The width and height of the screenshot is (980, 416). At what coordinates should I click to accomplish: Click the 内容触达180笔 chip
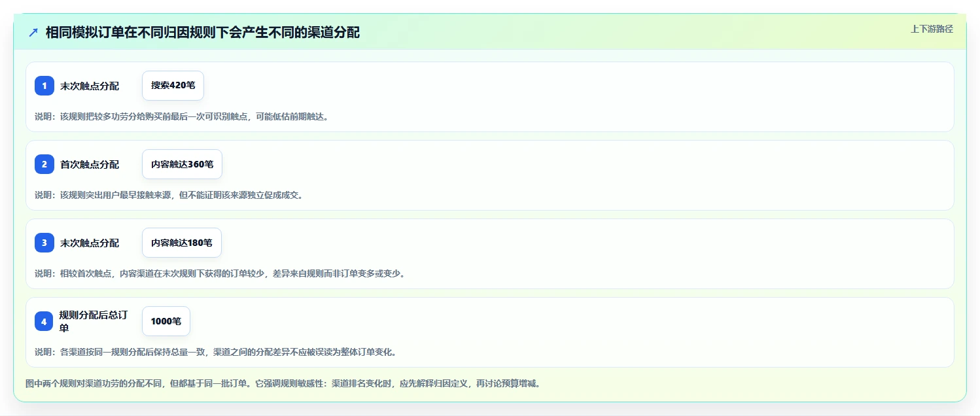click(182, 243)
